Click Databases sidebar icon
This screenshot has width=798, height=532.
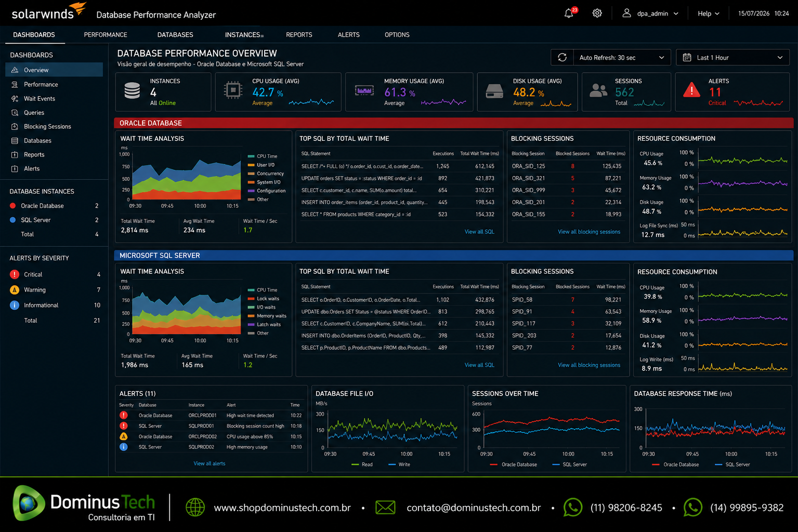(15, 140)
